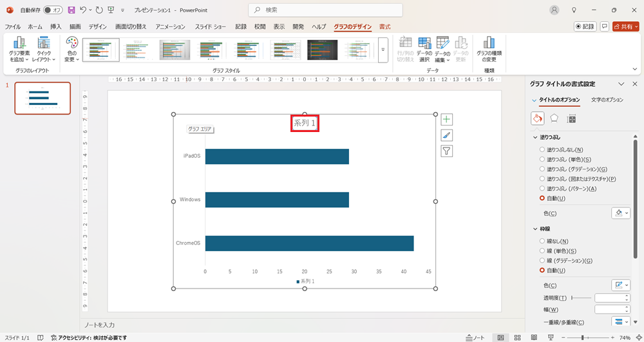This screenshot has height=342, width=644.
Task: Open compound line type dropdown
Action: pyautogui.click(x=621, y=321)
